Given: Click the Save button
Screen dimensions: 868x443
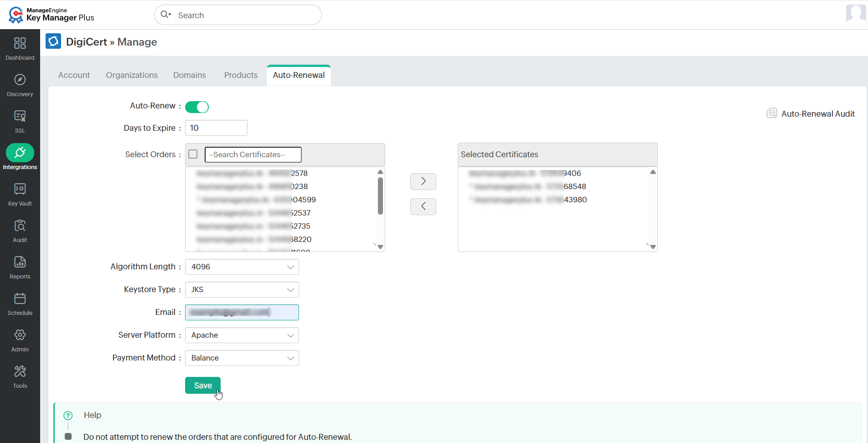Looking at the screenshot, I should click(203, 386).
